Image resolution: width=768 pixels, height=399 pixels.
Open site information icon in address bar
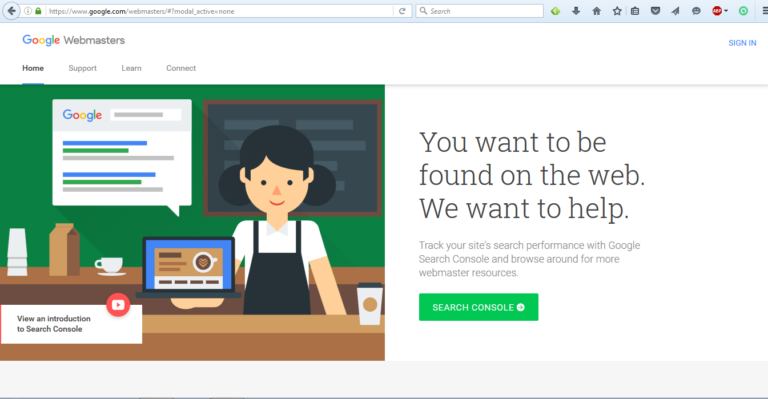[28, 11]
